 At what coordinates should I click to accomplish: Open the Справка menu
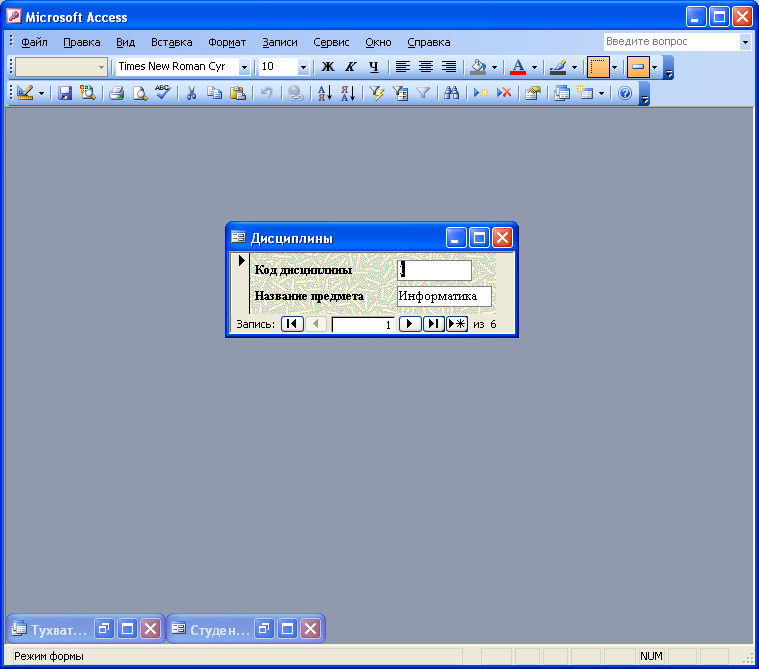[429, 42]
